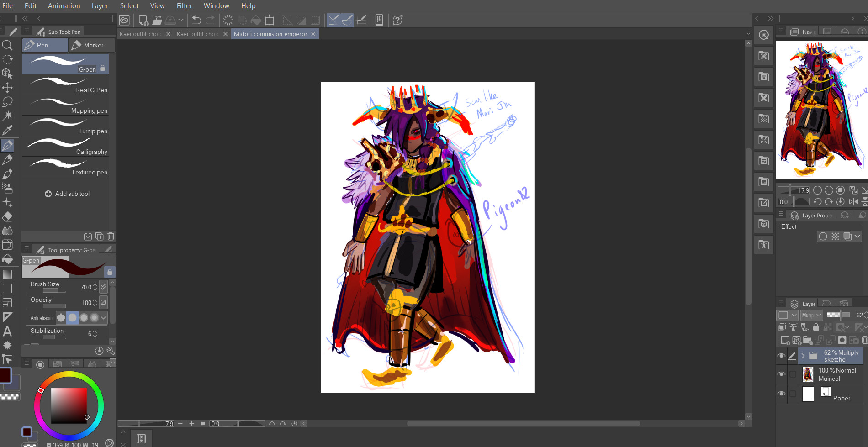Select the Text tool
The image size is (868, 447).
7,331
